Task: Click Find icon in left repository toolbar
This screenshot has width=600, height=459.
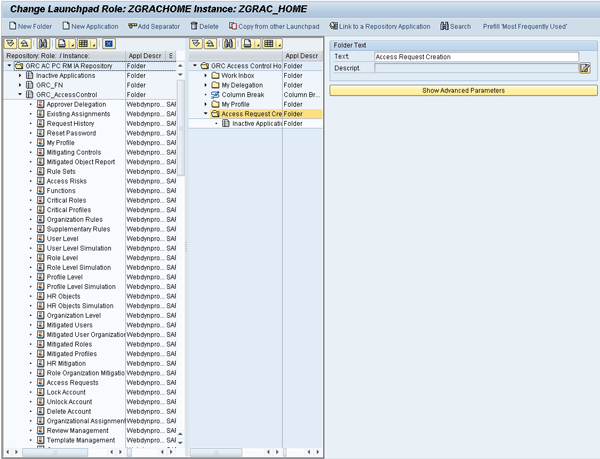Action: [x=43, y=44]
